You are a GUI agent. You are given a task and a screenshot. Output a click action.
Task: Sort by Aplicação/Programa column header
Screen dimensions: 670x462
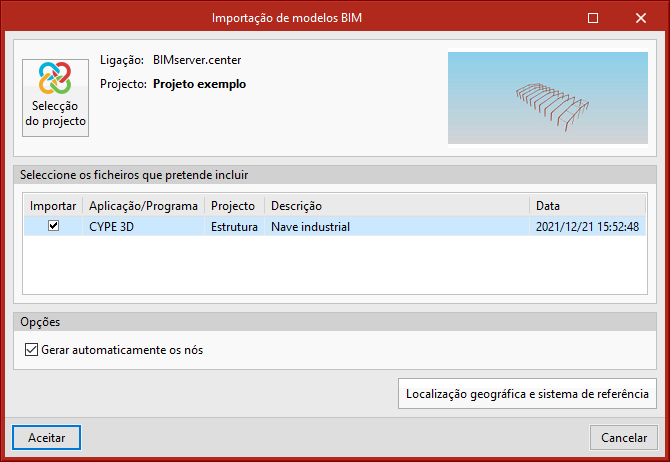click(x=143, y=206)
